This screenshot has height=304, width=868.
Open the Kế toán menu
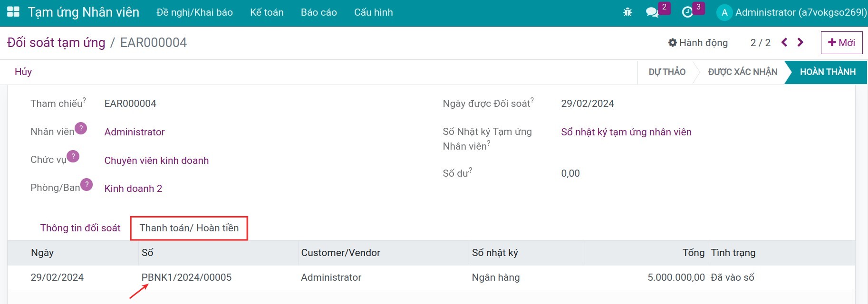[267, 12]
